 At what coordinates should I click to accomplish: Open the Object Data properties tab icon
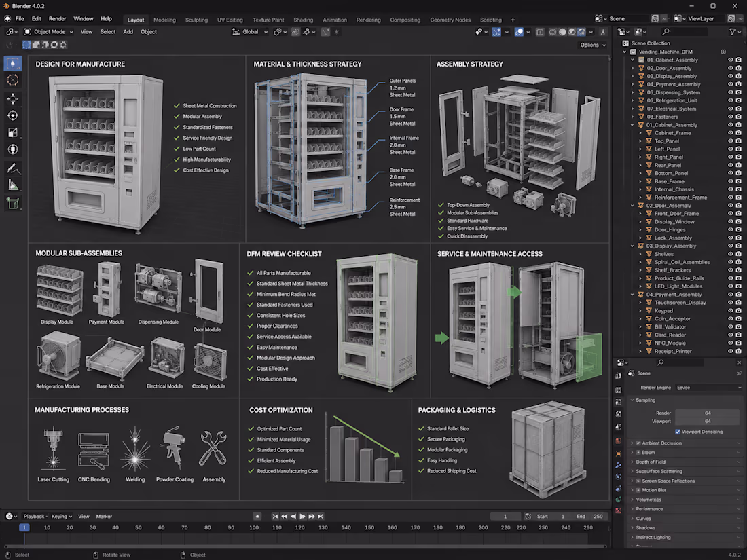618,500
